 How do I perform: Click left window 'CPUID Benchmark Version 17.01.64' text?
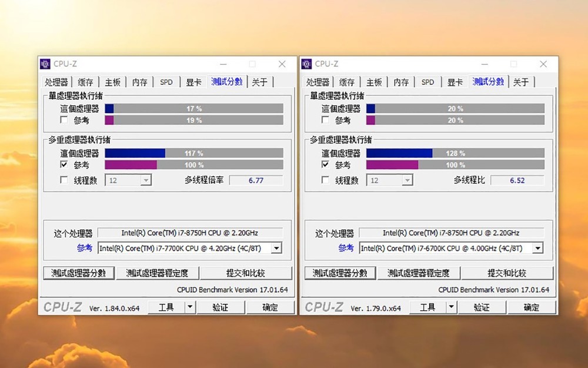tap(232, 290)
